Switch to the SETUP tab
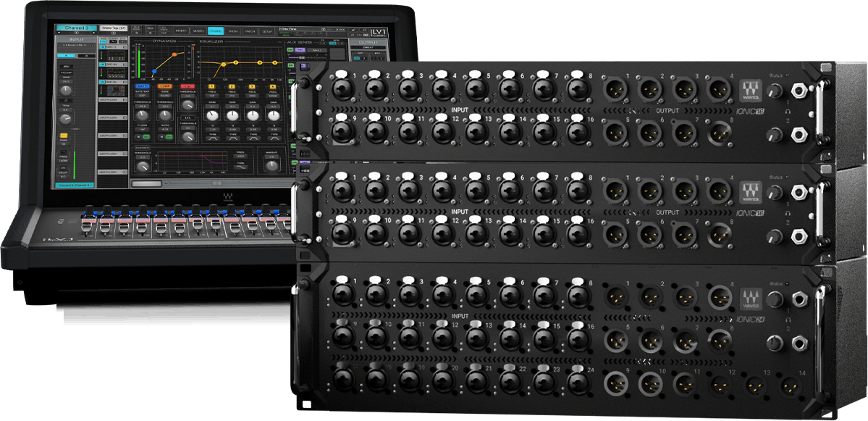868x421 pixels. click(267, 32)
